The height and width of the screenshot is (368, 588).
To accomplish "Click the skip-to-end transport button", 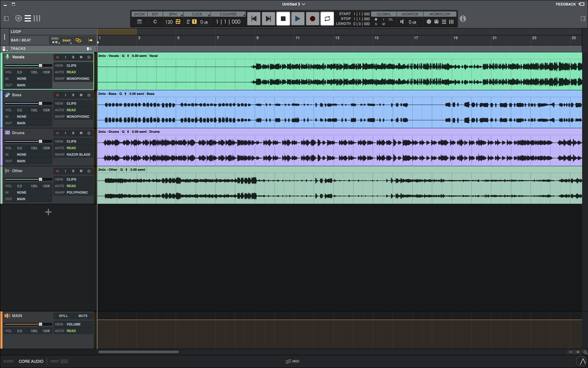I will 268,19.
